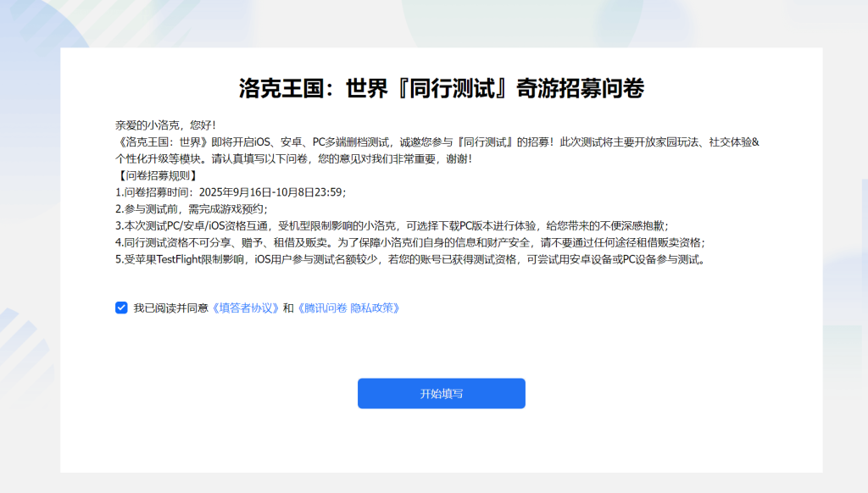Open the 《腾讯问卷 隐私政策》 link

[x=348, y=308]
